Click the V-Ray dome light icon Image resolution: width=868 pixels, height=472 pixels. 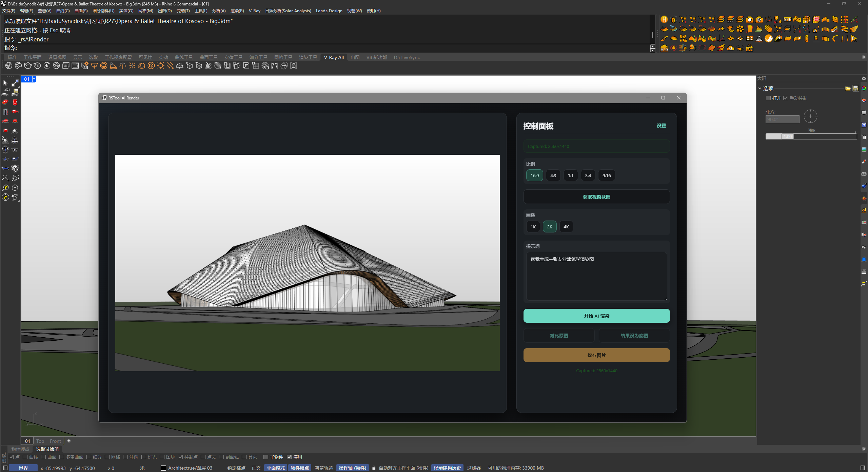pos(142,66)
